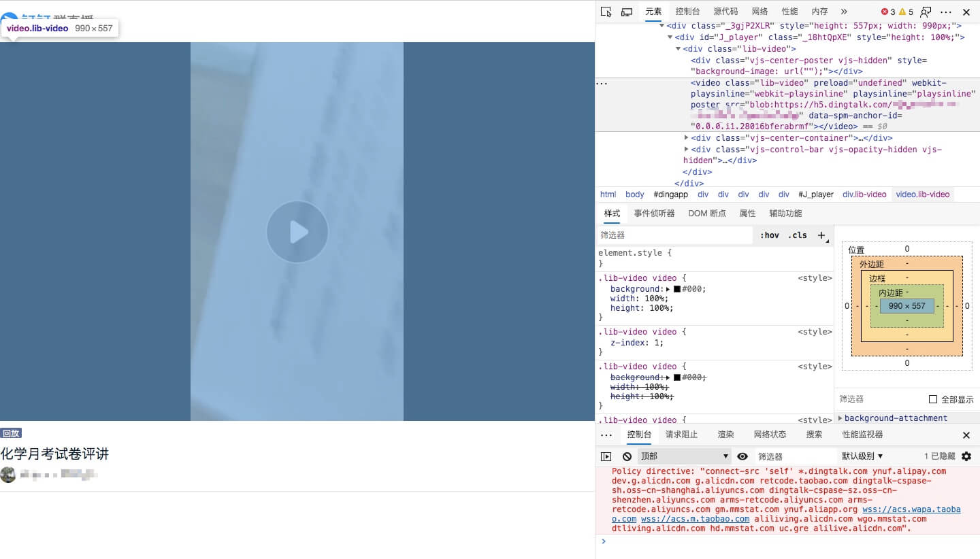980x559 pixels.
Task: Activate the inspect element picker tool
Action: 606,12
